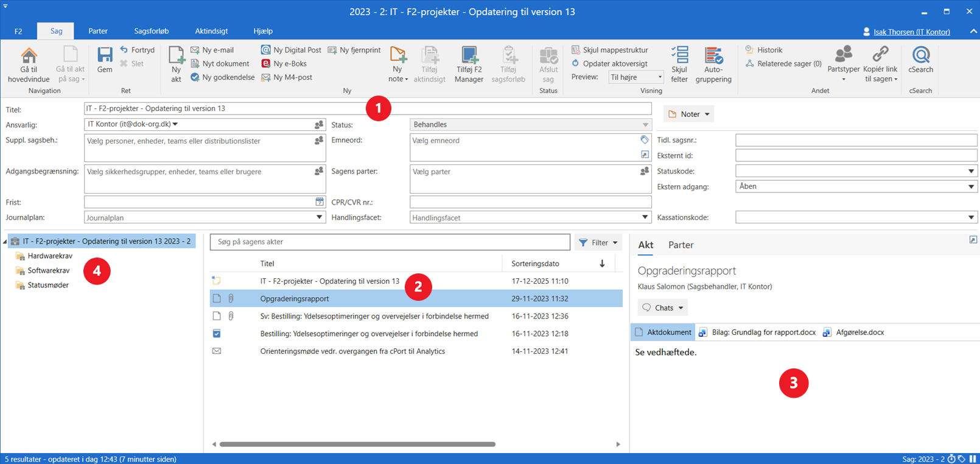Hide folder structure via Skjul mappestruktur
980x464 pixels.
pyautogui.click(x=609, y=50)
